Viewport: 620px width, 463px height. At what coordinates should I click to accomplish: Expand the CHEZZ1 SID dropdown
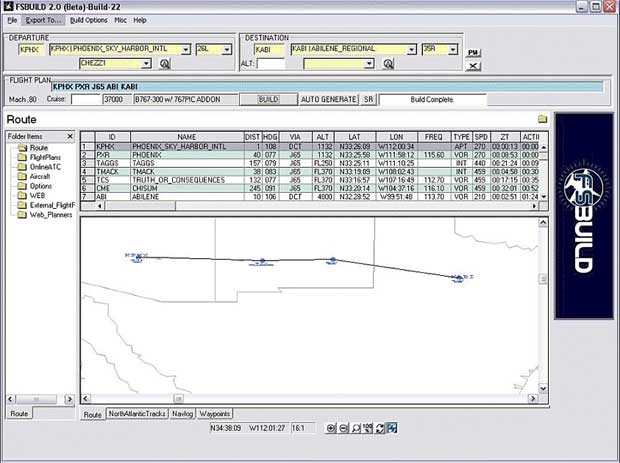coord(146,63)
